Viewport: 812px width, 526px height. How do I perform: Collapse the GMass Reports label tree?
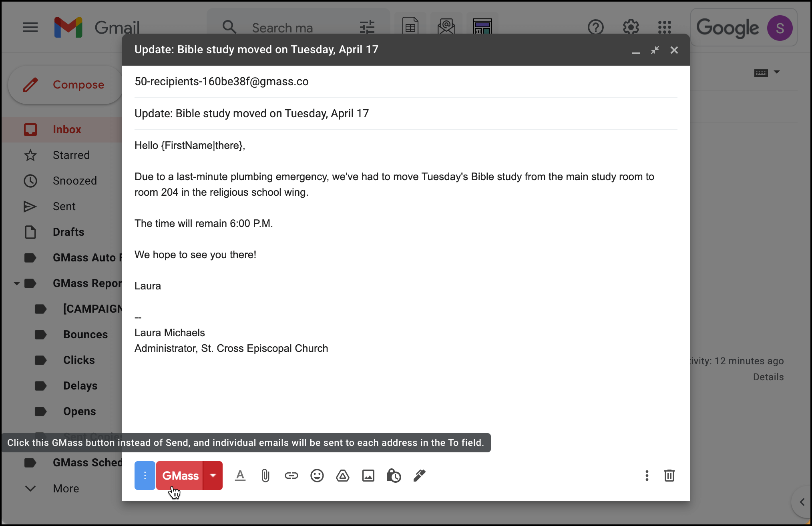[x=17, y=283]
